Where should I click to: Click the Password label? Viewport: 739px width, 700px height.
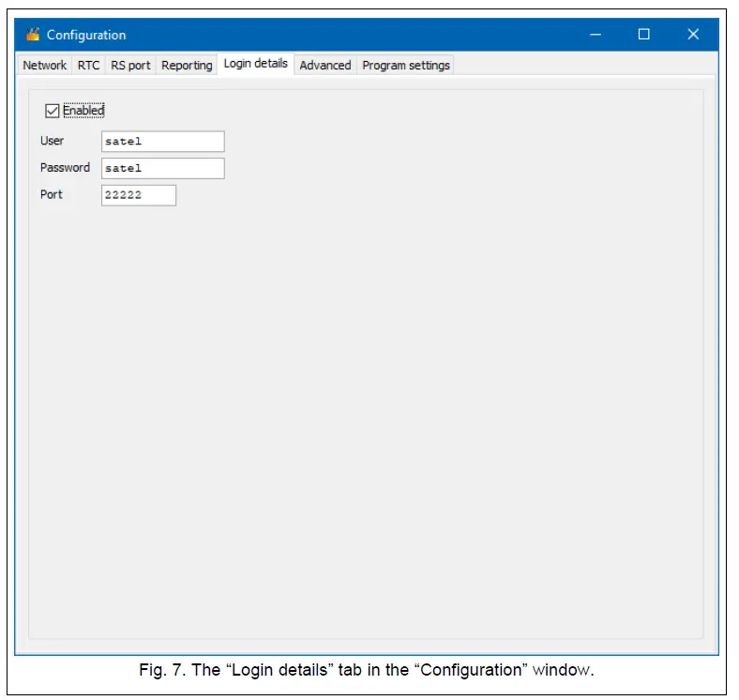65,167
